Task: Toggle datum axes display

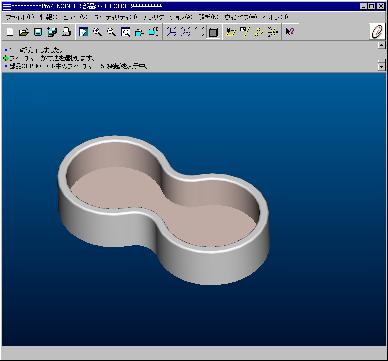Action: [x=245, y=32]
